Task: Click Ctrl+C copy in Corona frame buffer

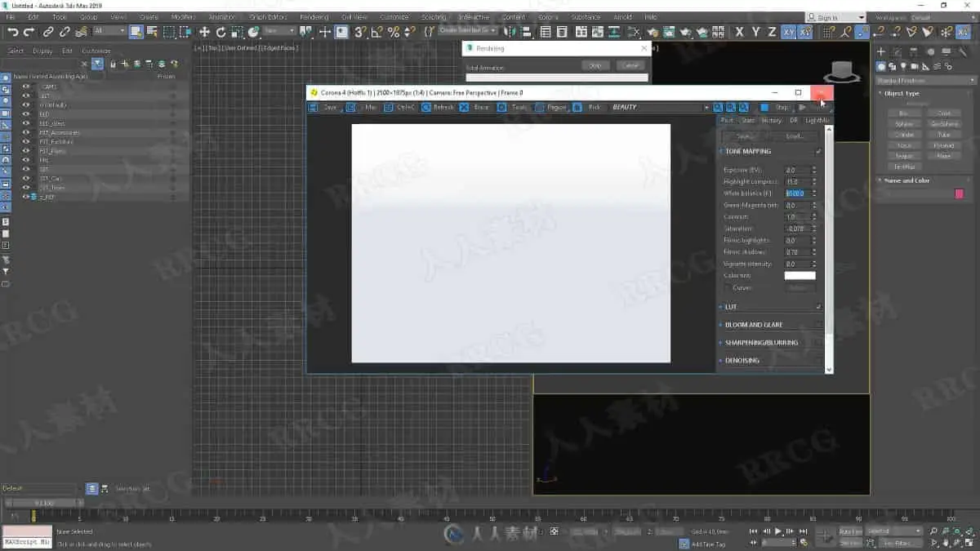Action: (400, 107)
